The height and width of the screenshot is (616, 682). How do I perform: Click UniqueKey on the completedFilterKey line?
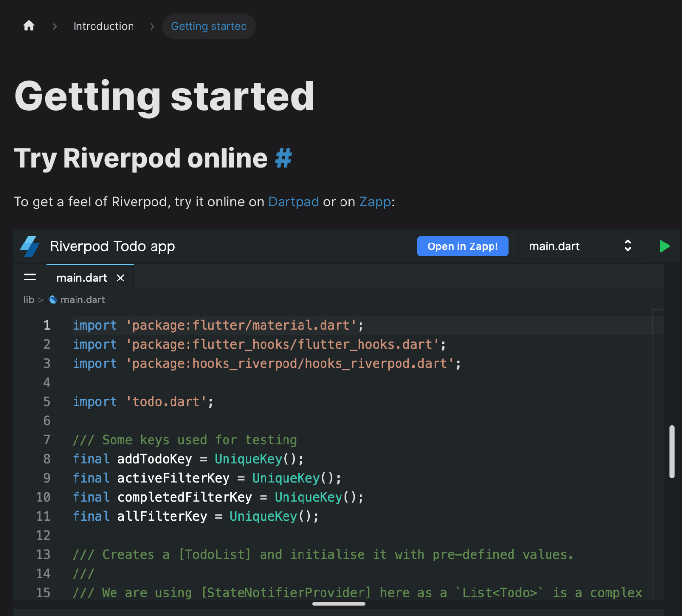click(308, 497)
